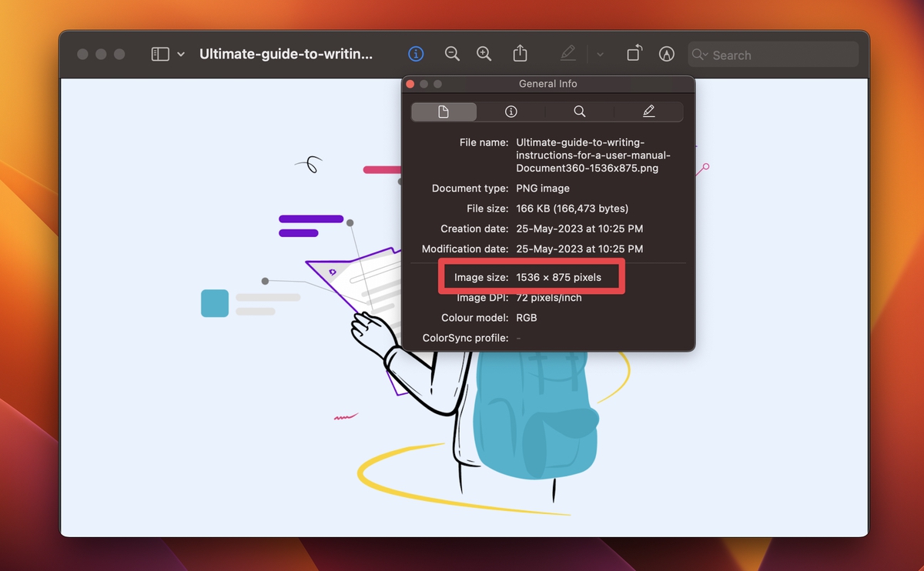Select the Highlight tool

(x=567, y=53)
